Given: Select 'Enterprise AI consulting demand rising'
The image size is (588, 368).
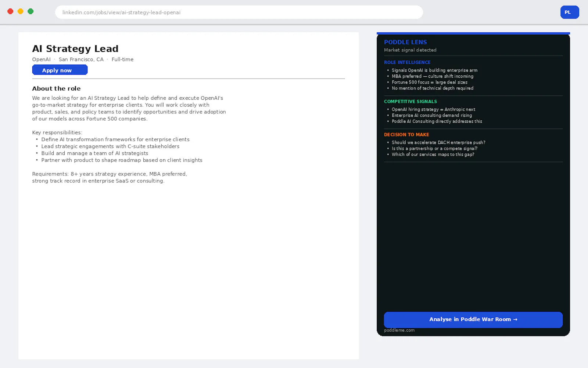Looking at the screenshot, I should tap(432, 115).
